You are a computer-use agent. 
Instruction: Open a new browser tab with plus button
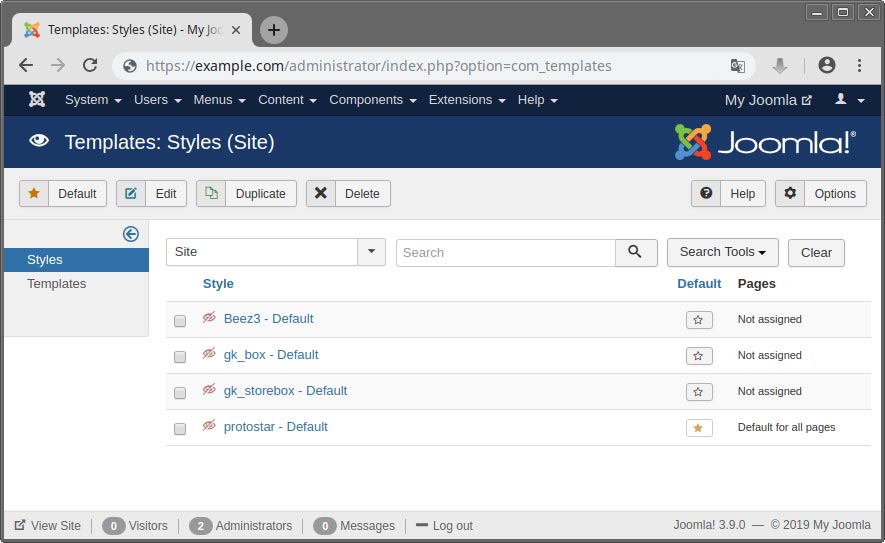coord(274,30)
